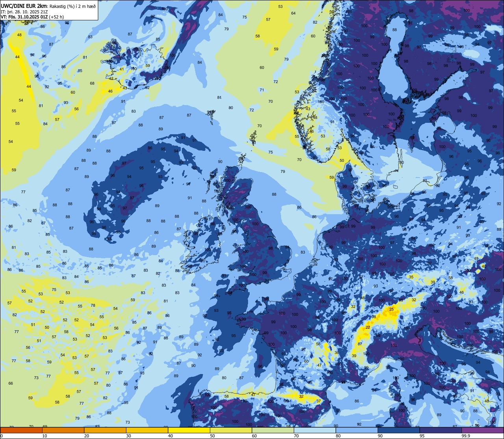Click the 'Rakastig (%) í 2 m hæð' label

coord(72,6)
